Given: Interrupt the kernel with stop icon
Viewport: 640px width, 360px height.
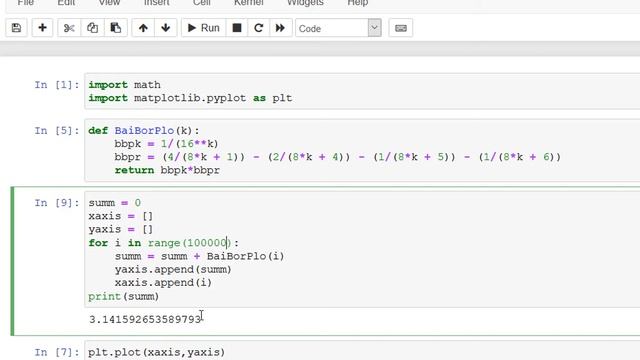Looking at the screenshot, I should 237,28.
